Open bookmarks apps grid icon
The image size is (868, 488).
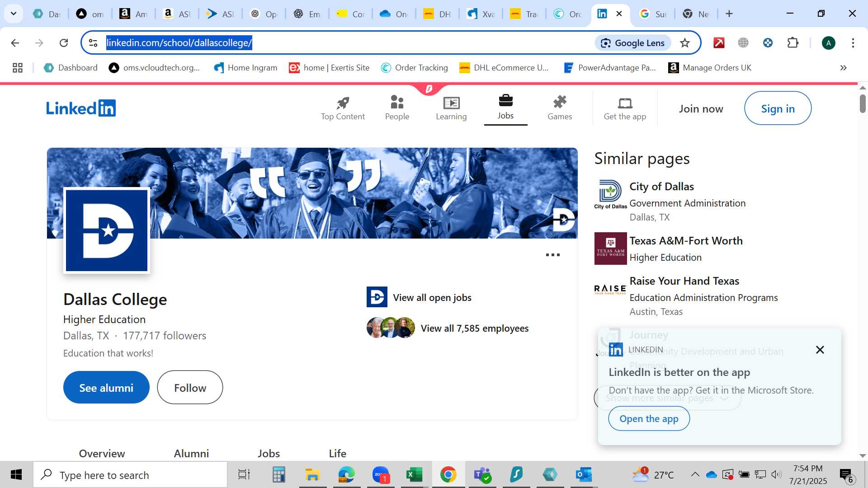[18, 68]
